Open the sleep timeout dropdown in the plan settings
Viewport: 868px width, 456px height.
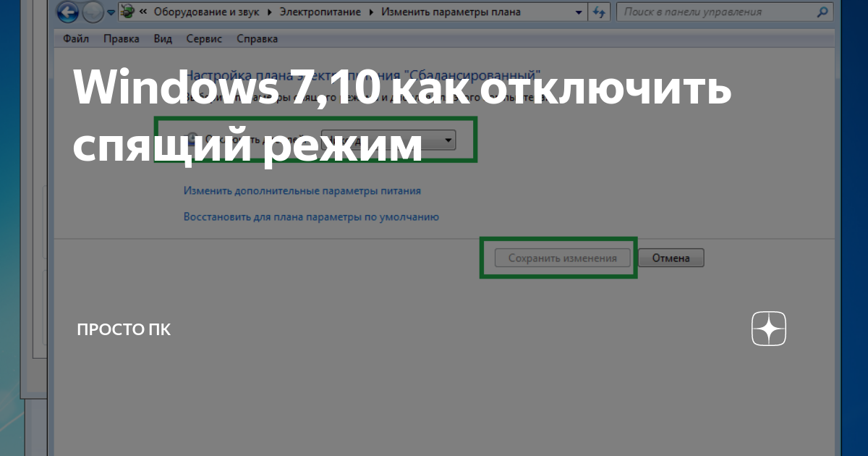[x=388, y=140]
